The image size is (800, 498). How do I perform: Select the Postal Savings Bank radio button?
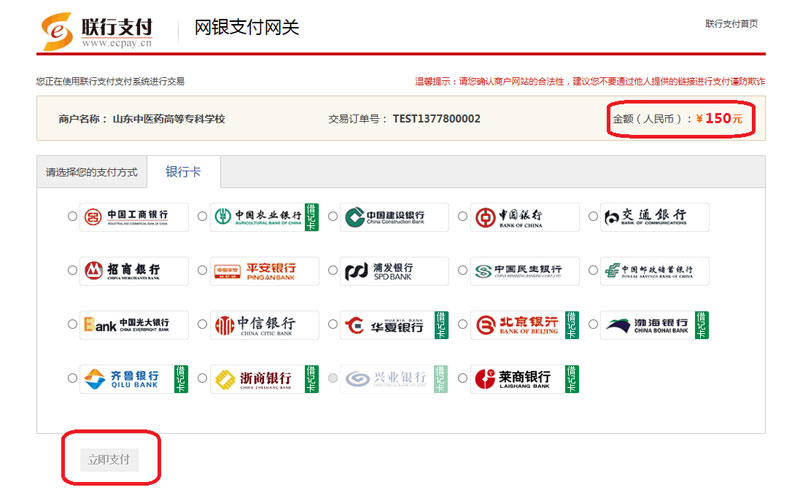[x=593, y=270]
